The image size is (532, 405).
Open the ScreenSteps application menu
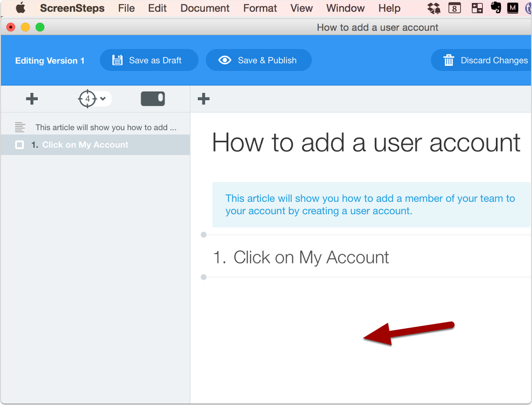[72, 8]
